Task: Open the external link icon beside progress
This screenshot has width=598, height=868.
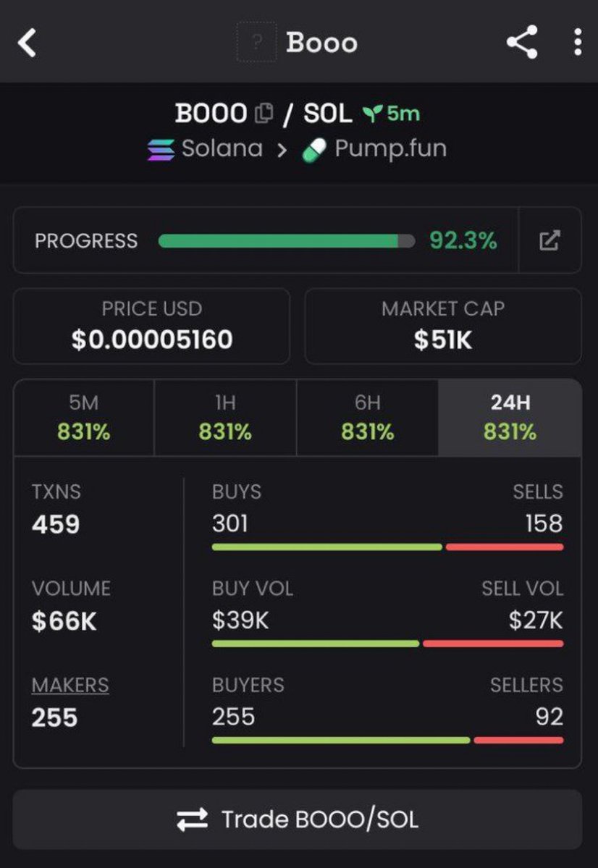Action: pos(549,240)
